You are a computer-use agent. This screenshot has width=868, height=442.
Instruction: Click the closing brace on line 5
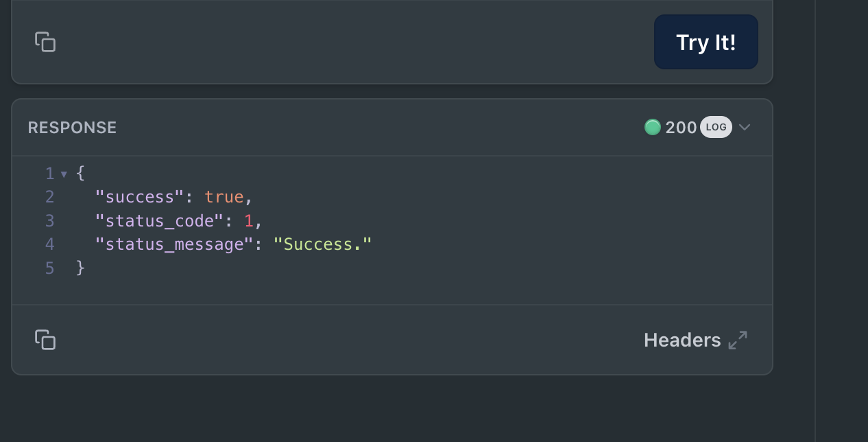coord(80,268)
